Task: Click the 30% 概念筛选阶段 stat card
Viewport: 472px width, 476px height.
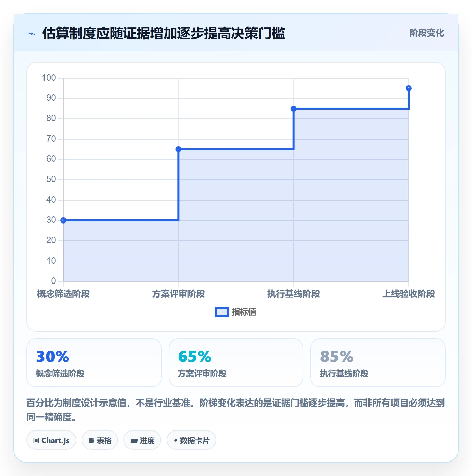Action: (x=94, y=363)
